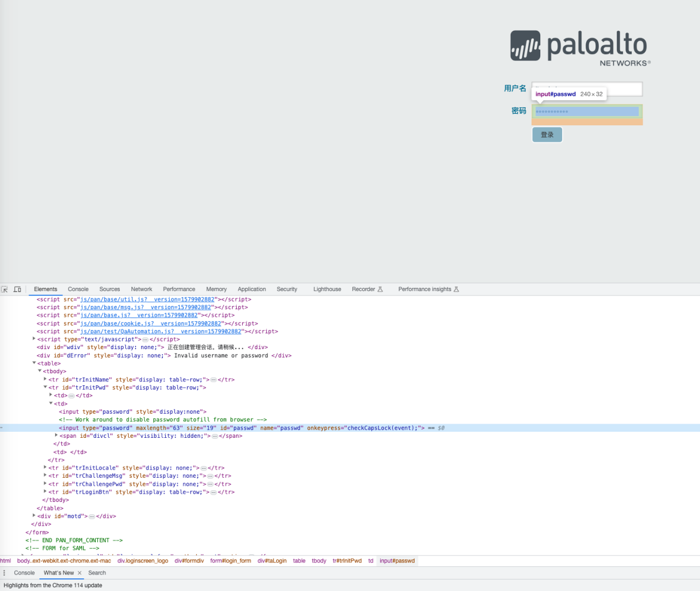Expand the trInitLocale row node

45,468
